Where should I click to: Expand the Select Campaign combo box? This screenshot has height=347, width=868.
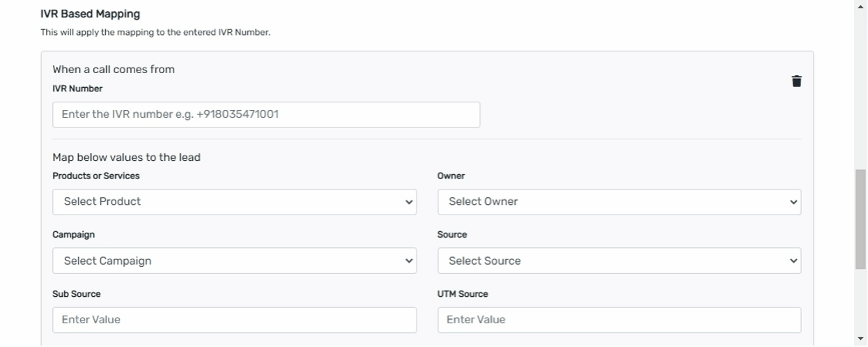pyautogui.click(x=234, y=261)
